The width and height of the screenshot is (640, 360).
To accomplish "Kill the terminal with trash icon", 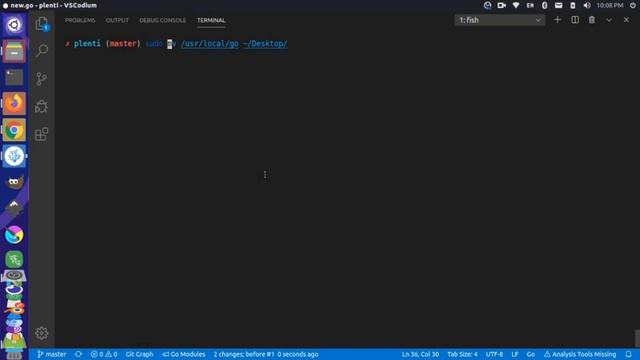I will (592, 20).
